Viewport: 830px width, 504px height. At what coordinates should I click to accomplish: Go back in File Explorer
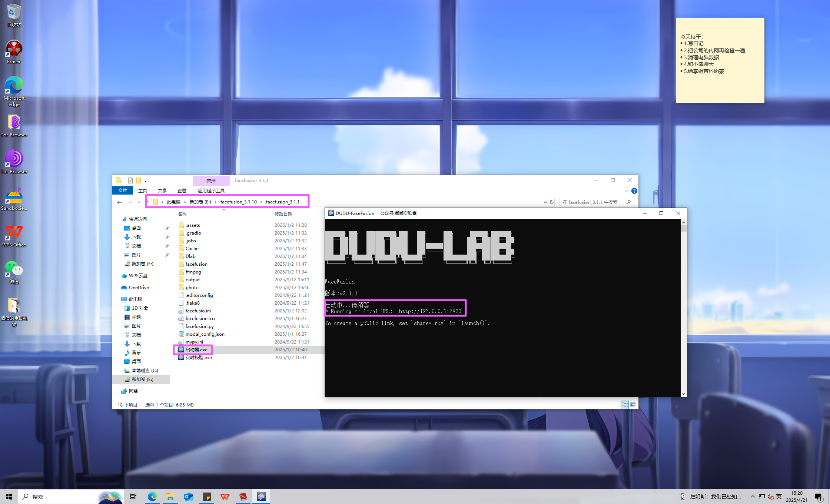(x=119, y=202)
